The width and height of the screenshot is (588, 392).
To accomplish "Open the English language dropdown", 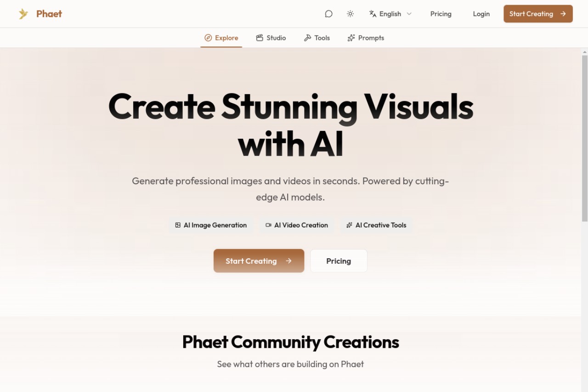I will 390,14.
